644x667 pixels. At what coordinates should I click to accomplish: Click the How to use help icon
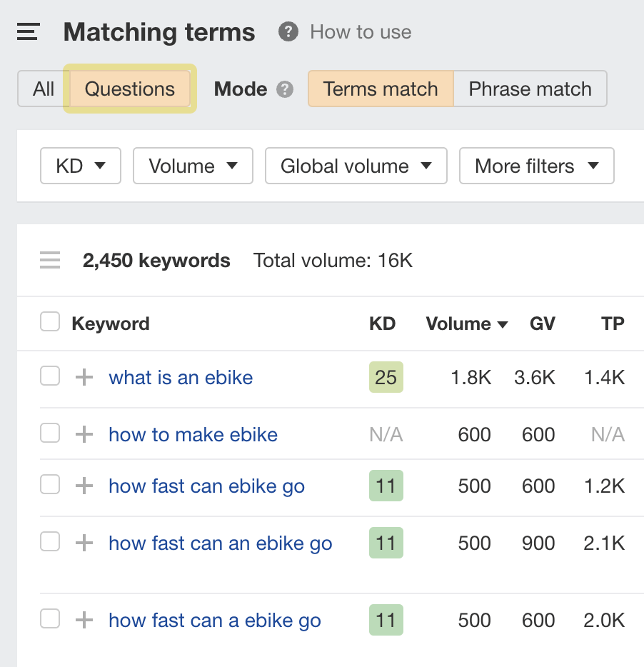click(288, 31)
